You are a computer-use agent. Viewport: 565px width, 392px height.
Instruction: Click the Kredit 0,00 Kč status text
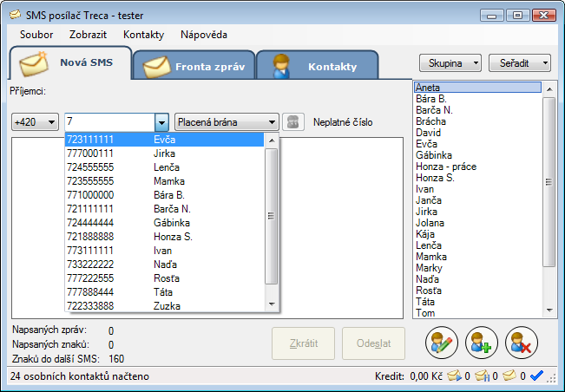coord(409,376)
